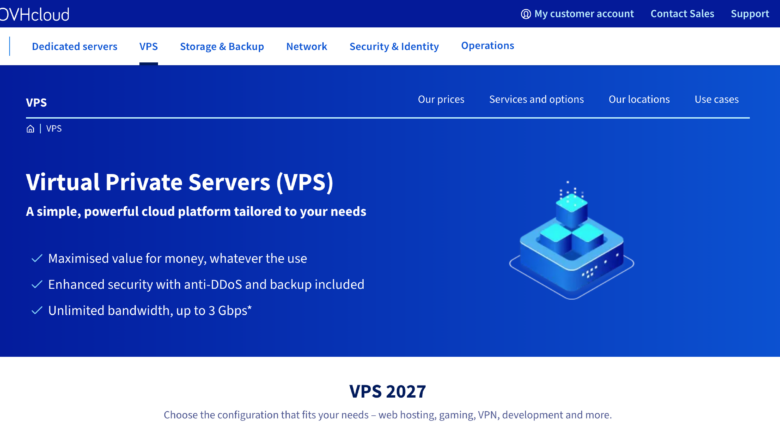Select the Dedicated servers menu item
The height and width of the screenshot is (440, 780).
tap(75, 46)
